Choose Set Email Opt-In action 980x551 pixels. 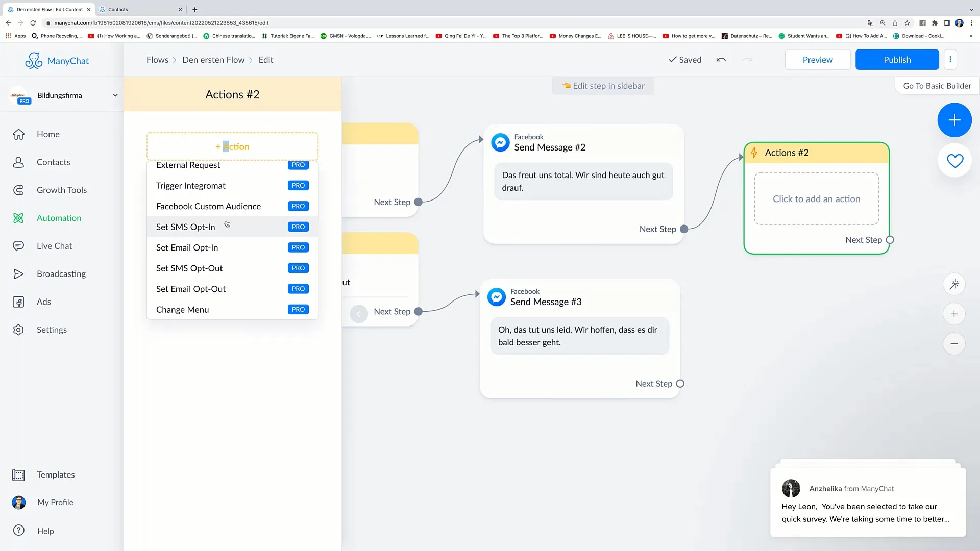click(x=232, y=247)
